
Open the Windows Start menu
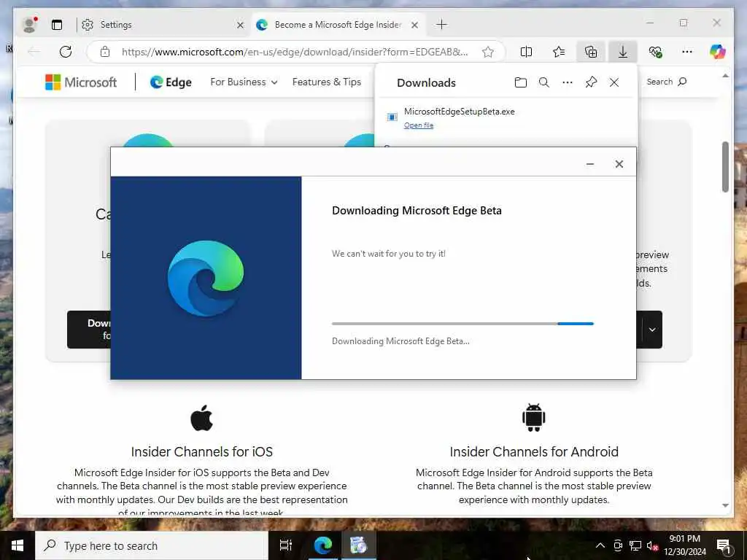click(18, 545)
